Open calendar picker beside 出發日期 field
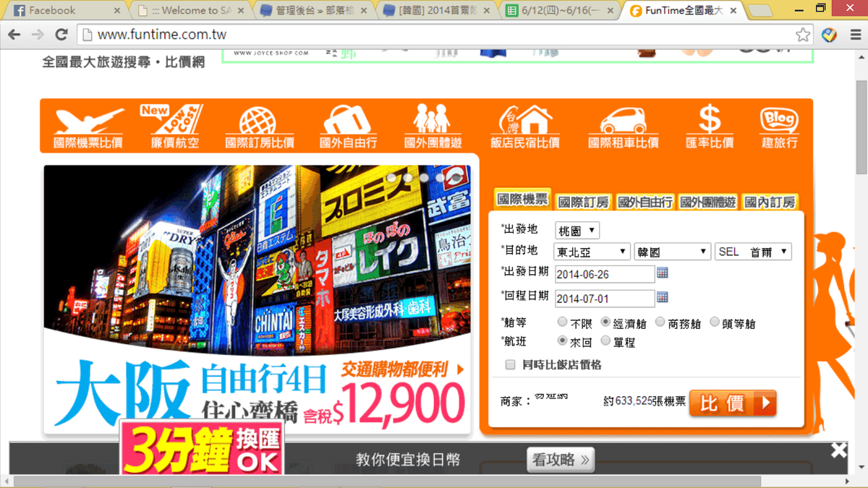868x488 pixels. coord(662,273)
